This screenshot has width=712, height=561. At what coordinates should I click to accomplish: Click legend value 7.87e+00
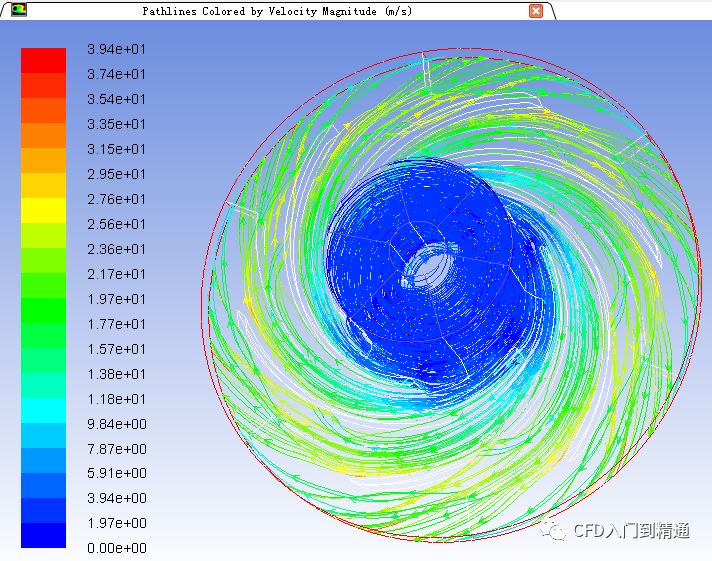117,449
